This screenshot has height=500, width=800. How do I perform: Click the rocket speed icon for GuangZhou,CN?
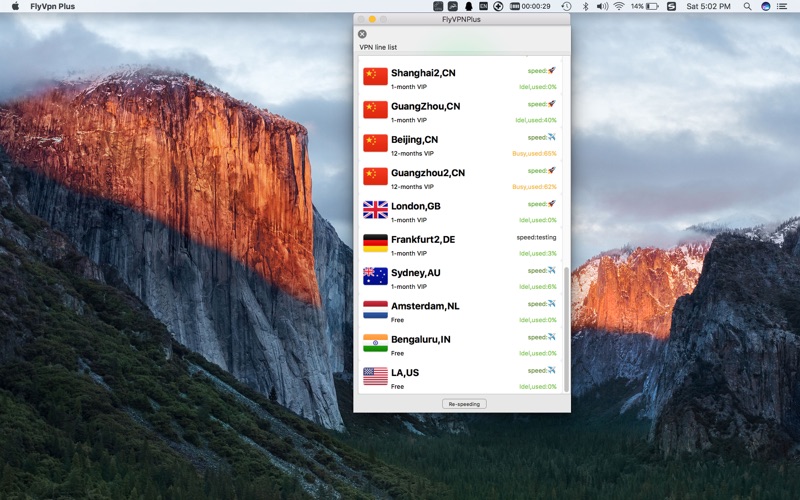(551, 104)
